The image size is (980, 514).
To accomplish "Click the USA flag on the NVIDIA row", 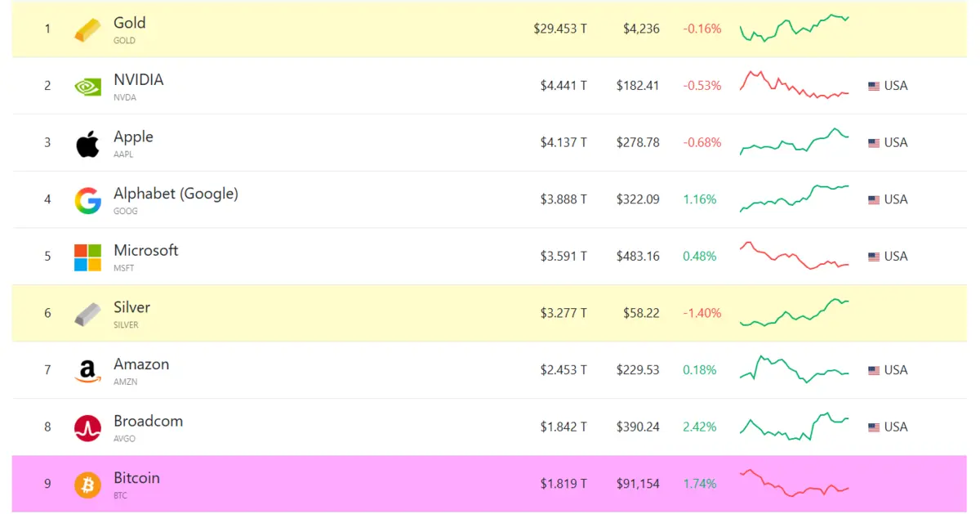I will click(x=873, y=85).
